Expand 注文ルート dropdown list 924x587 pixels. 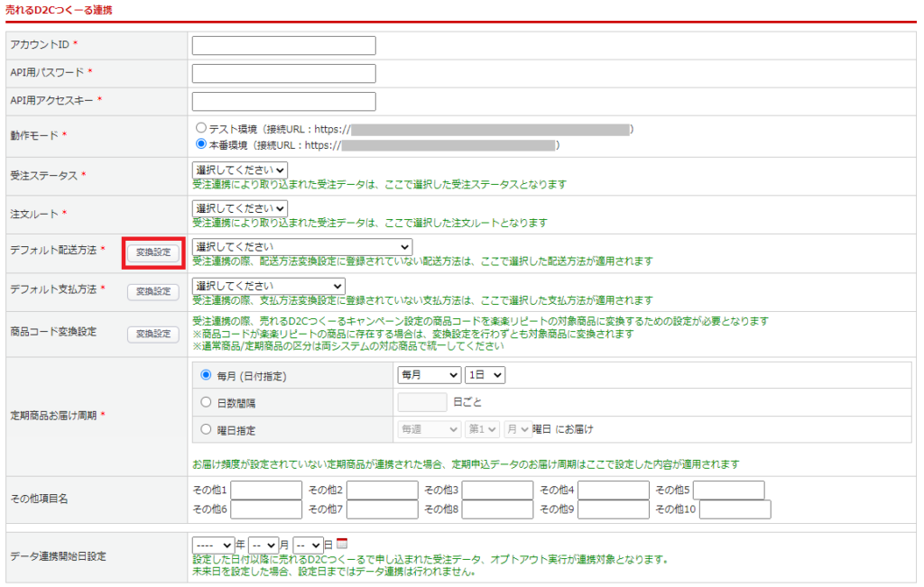tap(239, 208)
